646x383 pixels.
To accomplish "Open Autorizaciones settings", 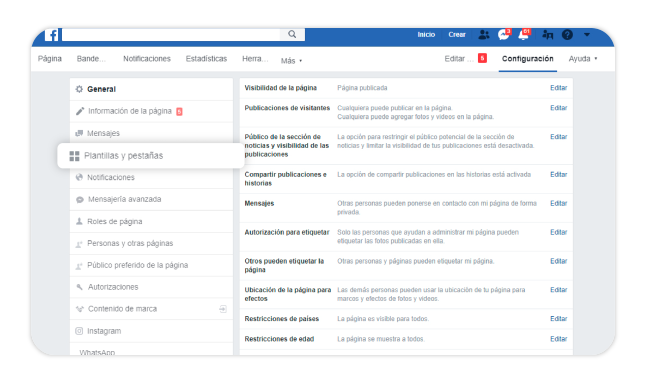I will click(x=151, y=287).
